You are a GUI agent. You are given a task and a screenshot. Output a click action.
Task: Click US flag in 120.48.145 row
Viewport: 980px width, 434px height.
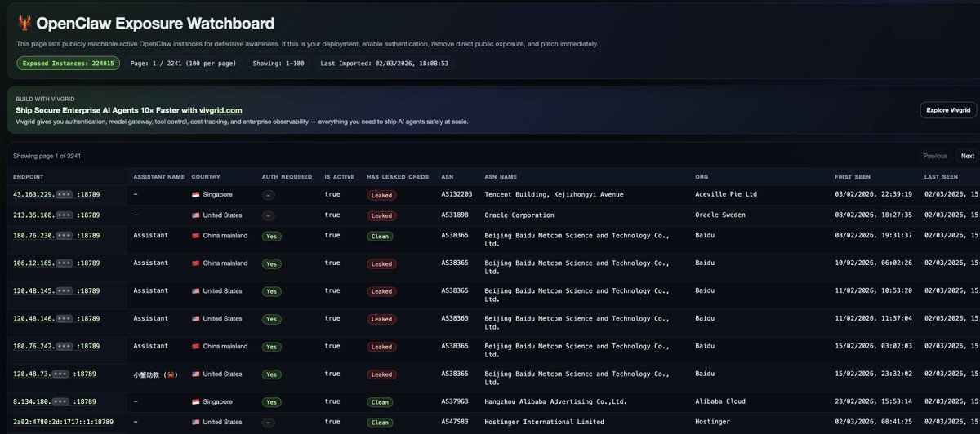tap(196, 291)
